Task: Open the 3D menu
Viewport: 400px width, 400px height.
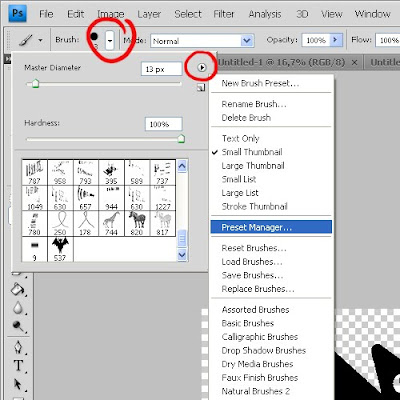Action: click(302, 14)
